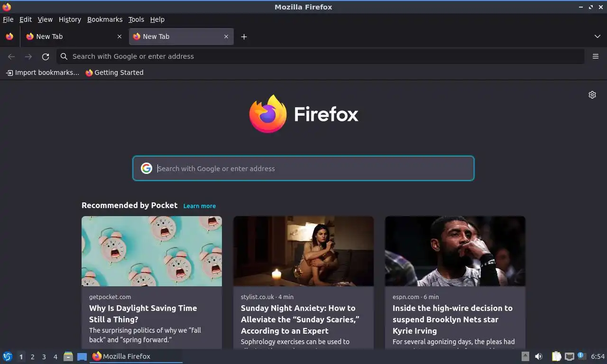Focus the top address bar field
The image size is (607, 364).
click(321, 56)
